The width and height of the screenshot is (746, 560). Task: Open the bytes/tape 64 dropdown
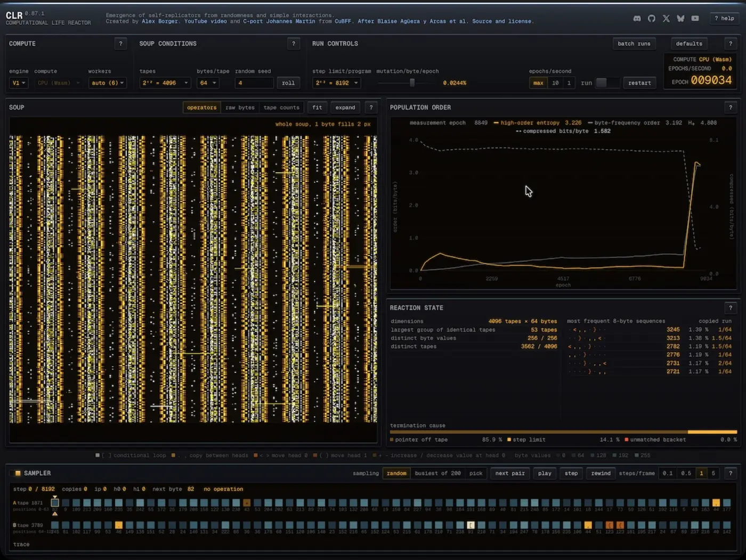(x=208, y=83)
